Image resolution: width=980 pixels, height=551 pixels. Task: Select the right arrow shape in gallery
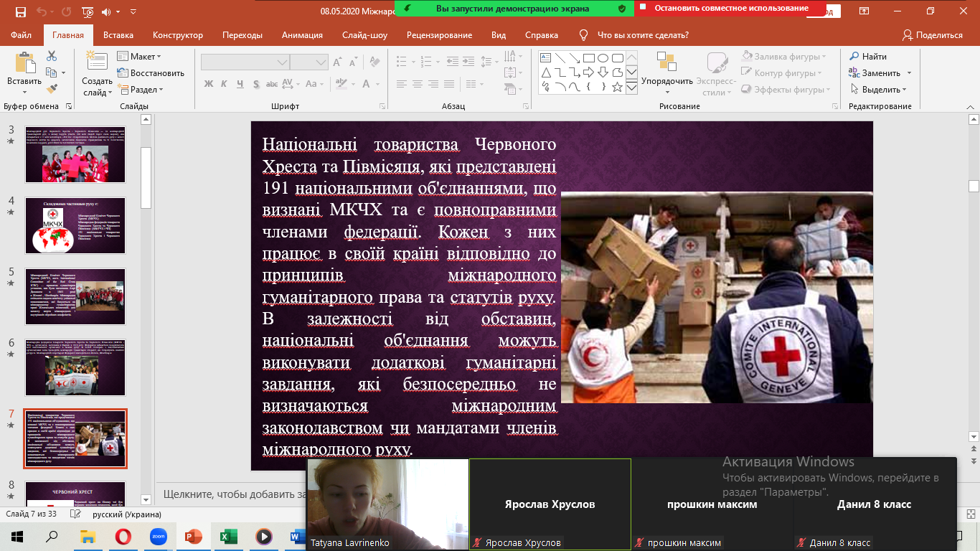point(588,72)
